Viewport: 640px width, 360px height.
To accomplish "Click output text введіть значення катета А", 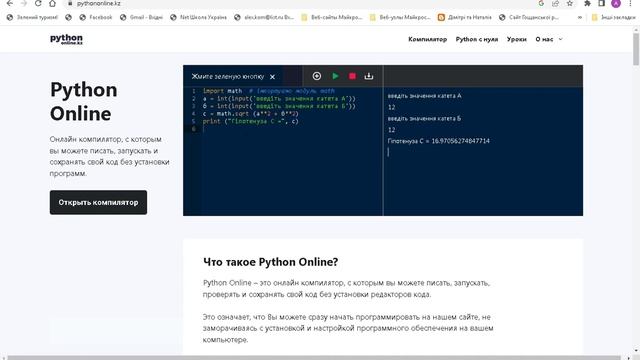I will (424, 96).
